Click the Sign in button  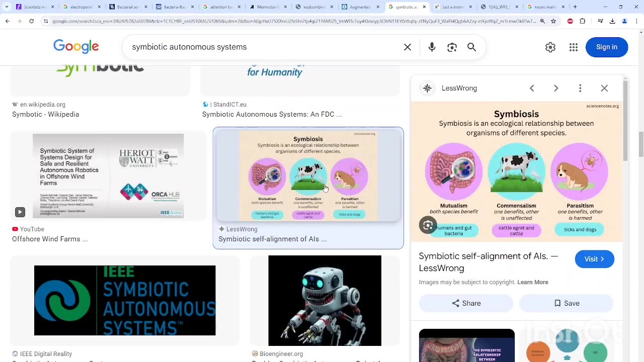tap(607, 47)
